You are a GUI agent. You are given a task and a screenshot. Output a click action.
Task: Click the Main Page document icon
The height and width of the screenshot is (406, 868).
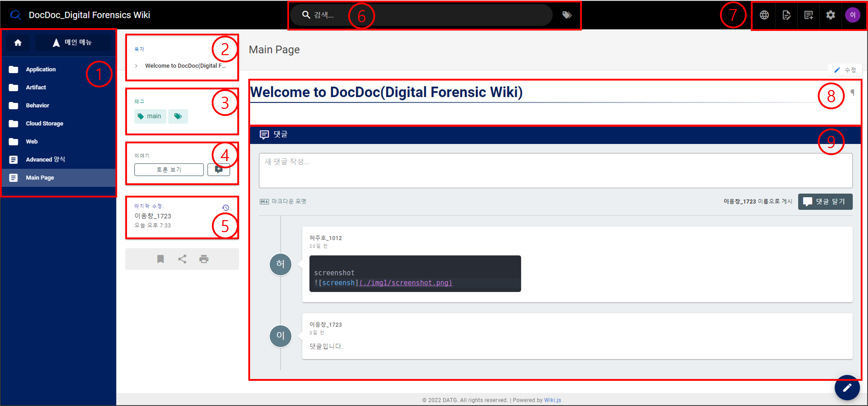pyautogui.click(x=13, y=178)
